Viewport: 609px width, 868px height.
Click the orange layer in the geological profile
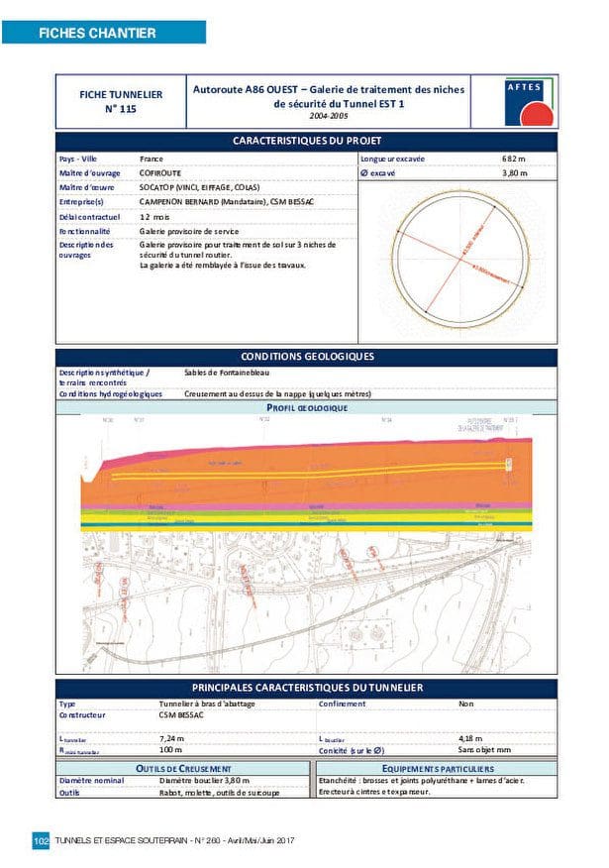click(297, 486)
